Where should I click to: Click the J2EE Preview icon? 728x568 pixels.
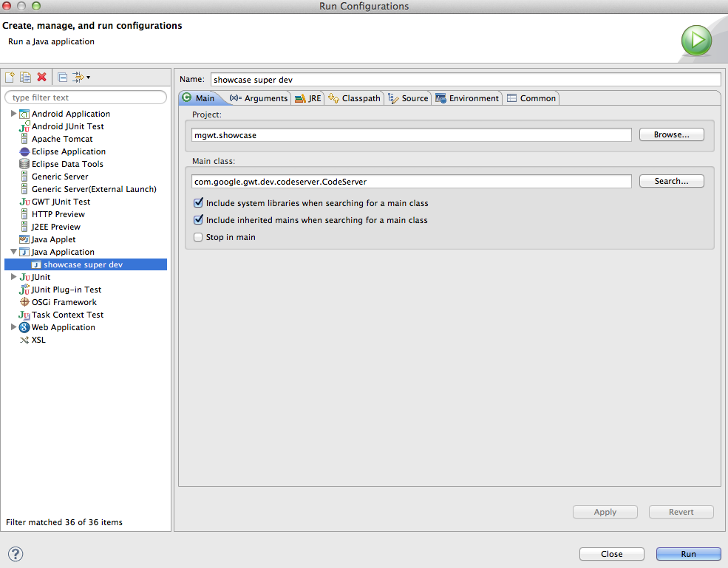pyautogui.click(x=24, y=227)
